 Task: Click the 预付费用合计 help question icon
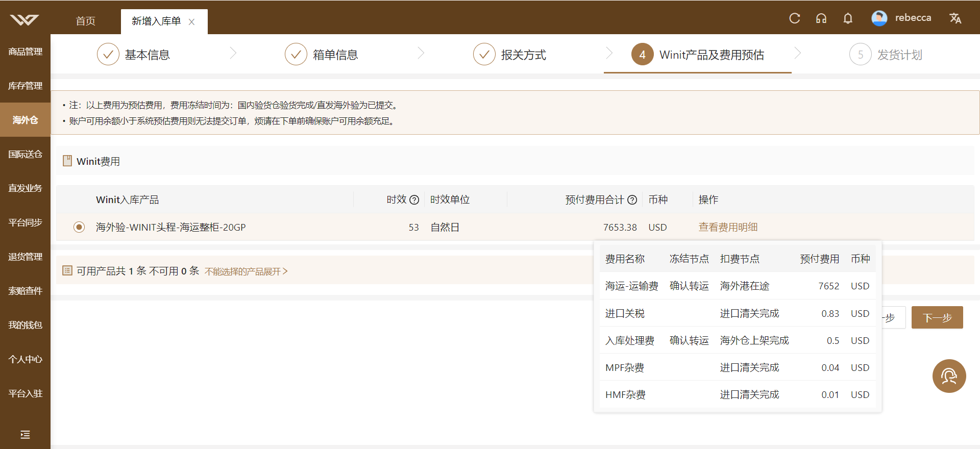(632, 200)
